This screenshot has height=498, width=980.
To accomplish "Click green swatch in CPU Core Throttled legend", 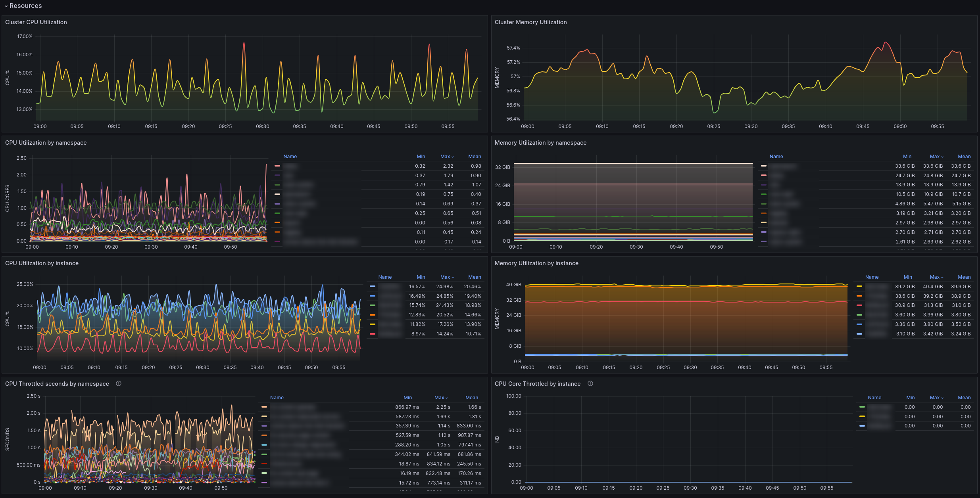I will 862,407.
